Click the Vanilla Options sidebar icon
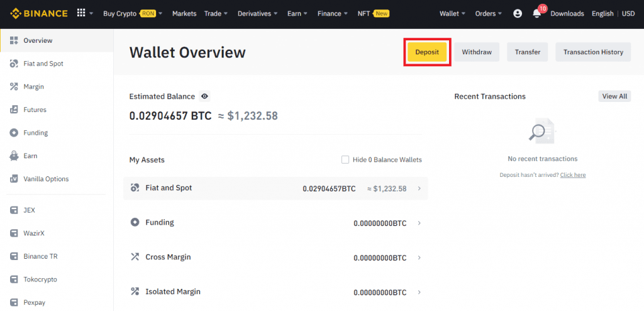The width and height of the screenshot is (644, 311). click(13, 179)
